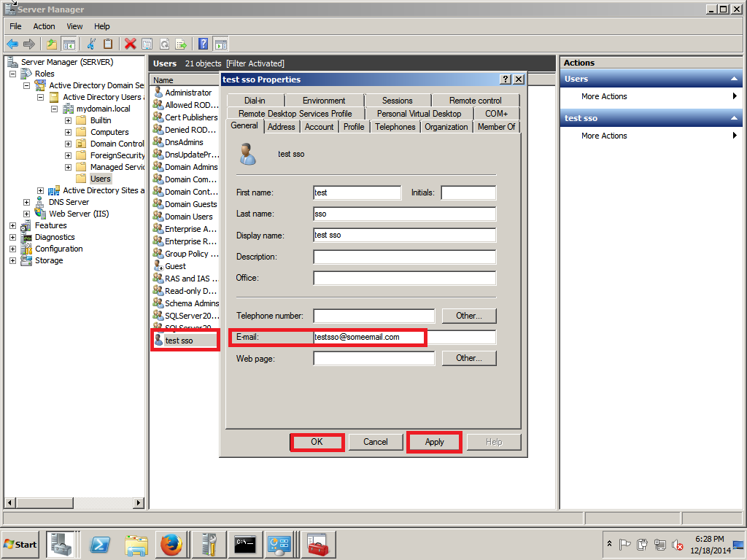Click the Refresh icon on the toolbar
747x560 pixels.
coord(164,44)
